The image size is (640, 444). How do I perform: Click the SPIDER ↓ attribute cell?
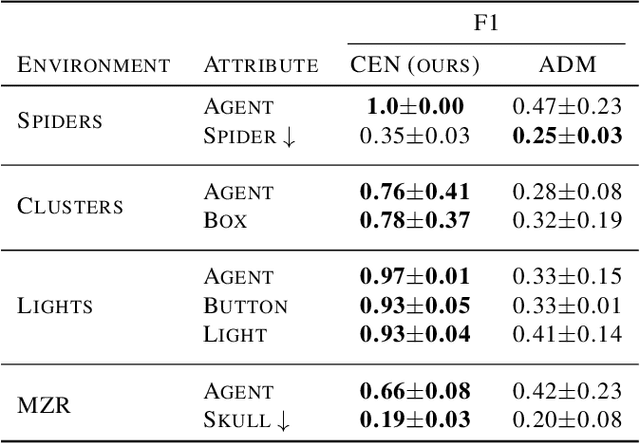250,138
